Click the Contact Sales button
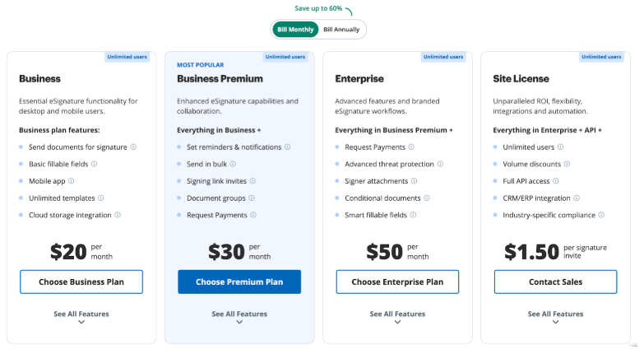The width and height of the screenshot is (644, 354). pyautogui.click(x=555, y=282)
